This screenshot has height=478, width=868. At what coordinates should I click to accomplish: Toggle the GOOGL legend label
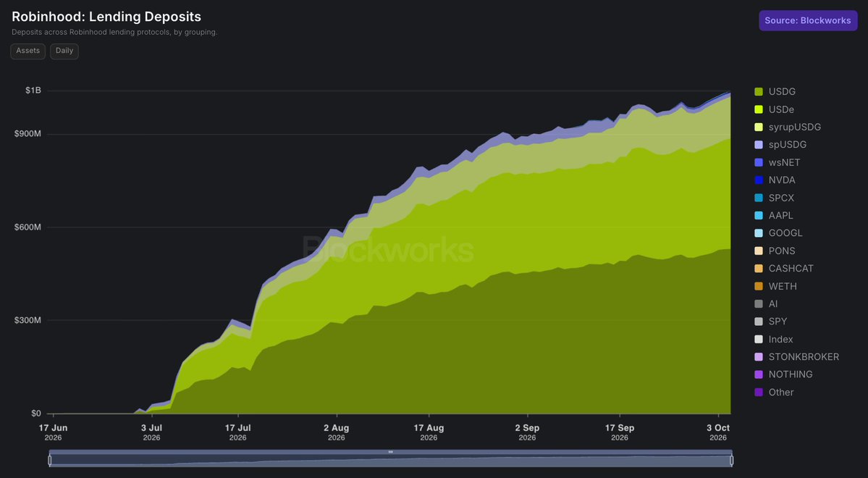coord(785,233)
